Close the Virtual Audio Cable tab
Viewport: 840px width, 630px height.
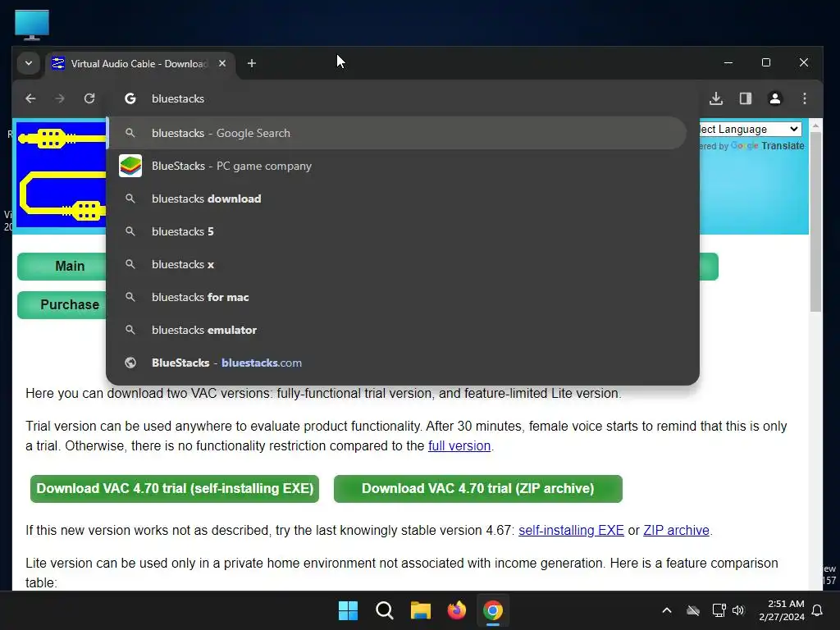click(x=222, y=63)
